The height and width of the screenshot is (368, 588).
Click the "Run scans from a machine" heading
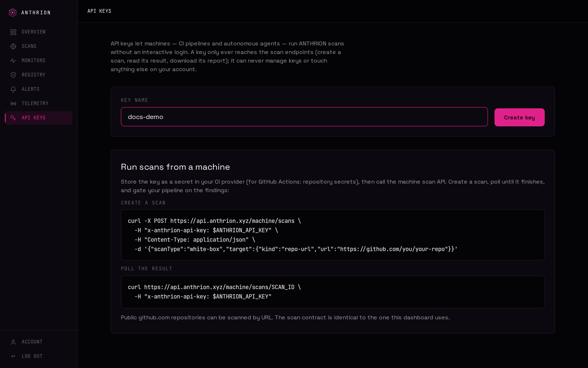175,167
